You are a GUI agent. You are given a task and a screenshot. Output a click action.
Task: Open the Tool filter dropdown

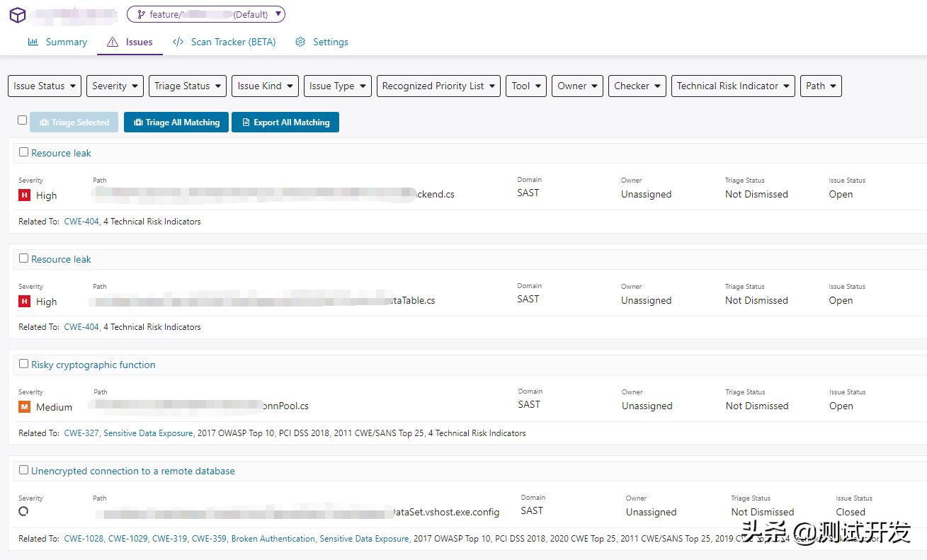tap(526, 86)
